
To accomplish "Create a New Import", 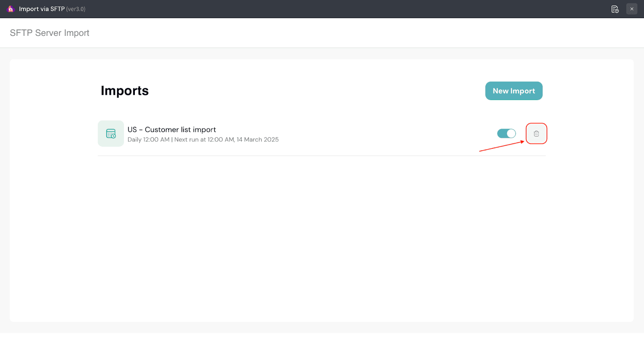I will click(514, 91).
